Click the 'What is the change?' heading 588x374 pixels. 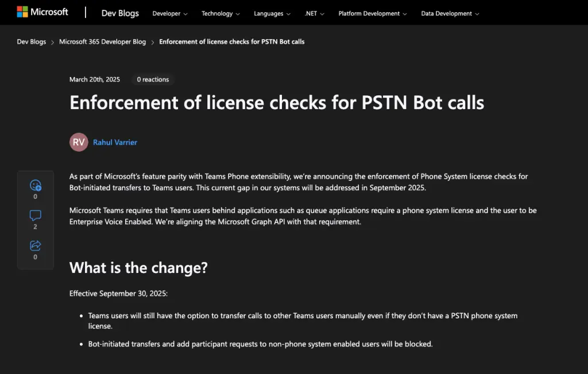click(138, 268)
